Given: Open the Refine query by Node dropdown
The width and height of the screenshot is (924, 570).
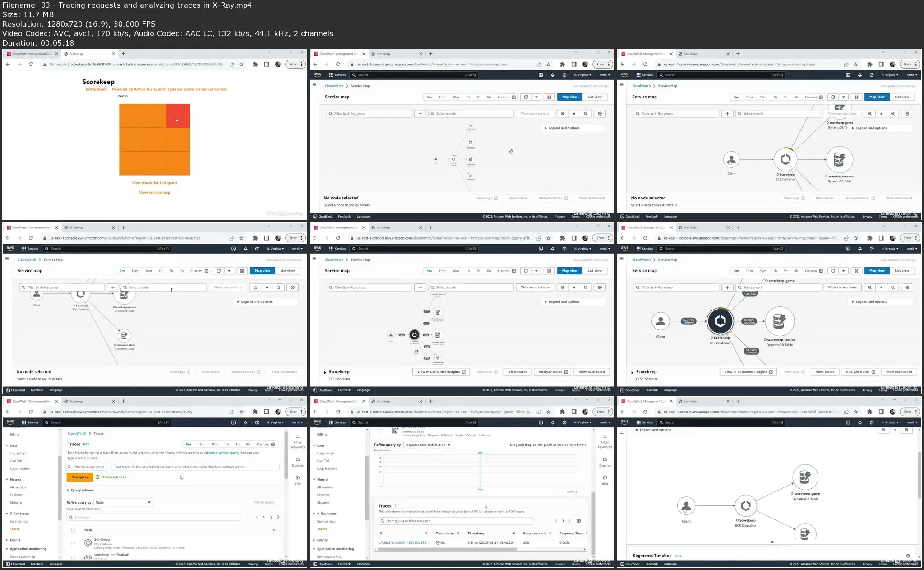Looking at the screenshot, I should point(123,502).
